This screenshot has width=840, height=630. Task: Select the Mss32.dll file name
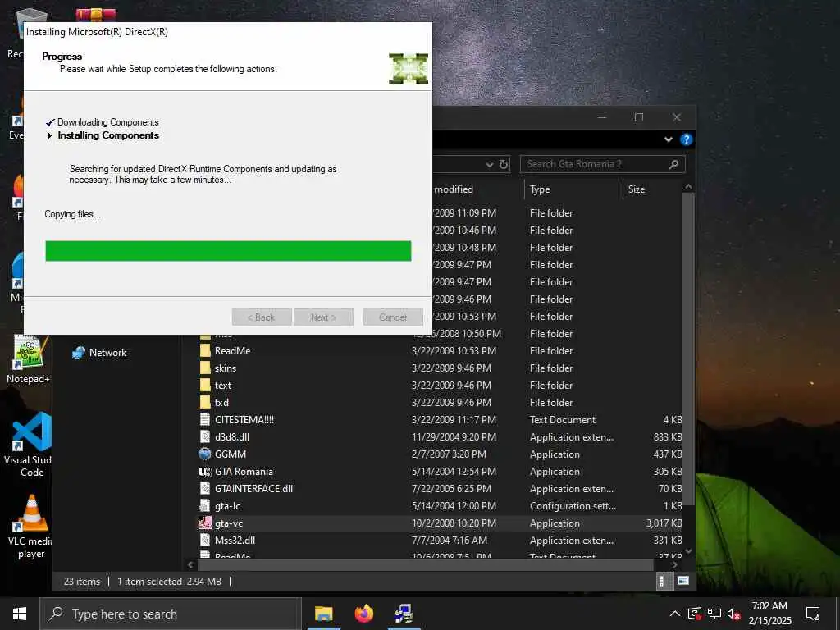[235, 540]
